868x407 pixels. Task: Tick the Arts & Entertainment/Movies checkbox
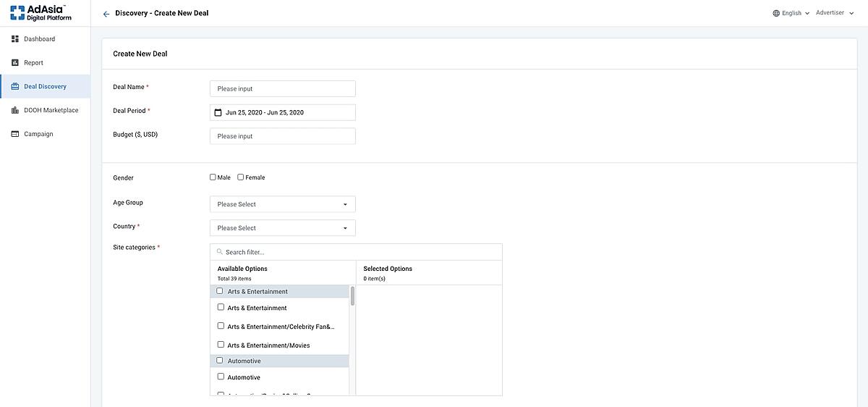tap(221, 345)
